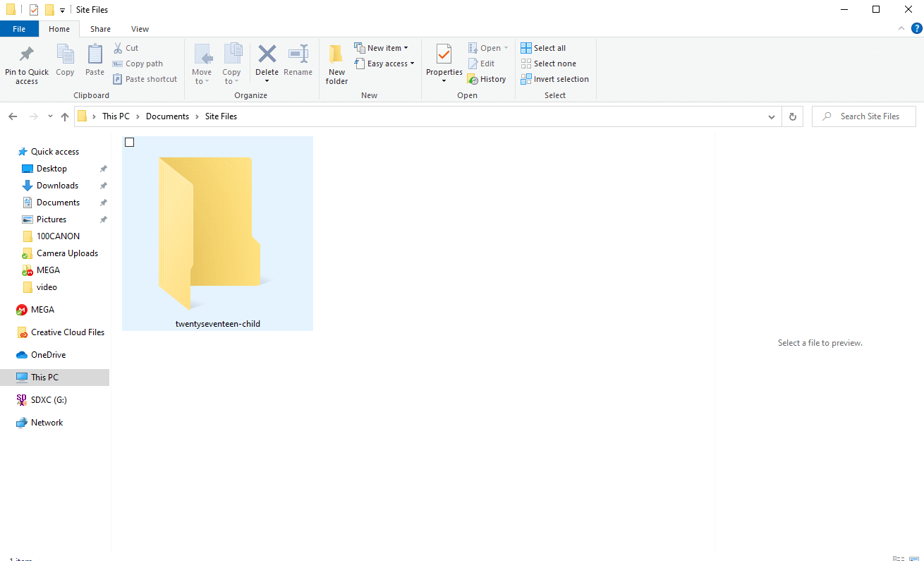Click Invert selection
The image size is (924, 561).
[555, 78]
